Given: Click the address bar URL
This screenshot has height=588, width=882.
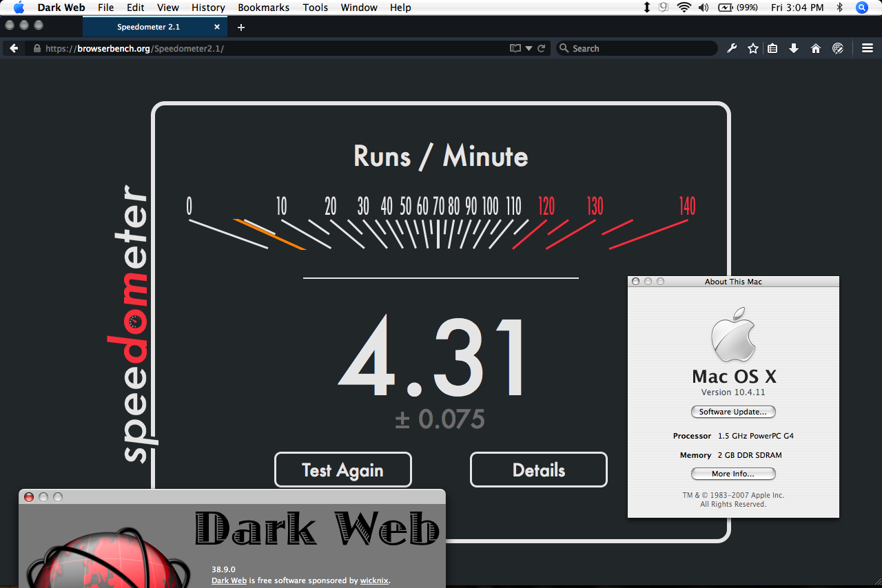Looking at the screenshot, I should tap(135, 48).
